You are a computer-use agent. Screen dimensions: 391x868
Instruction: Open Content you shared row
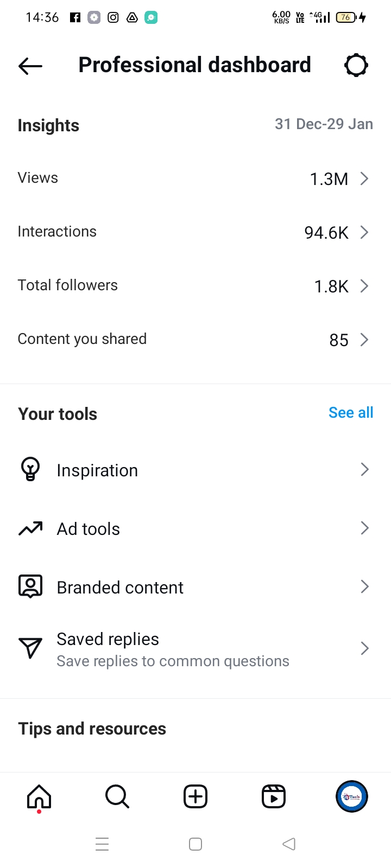click(x=195, y=340)
